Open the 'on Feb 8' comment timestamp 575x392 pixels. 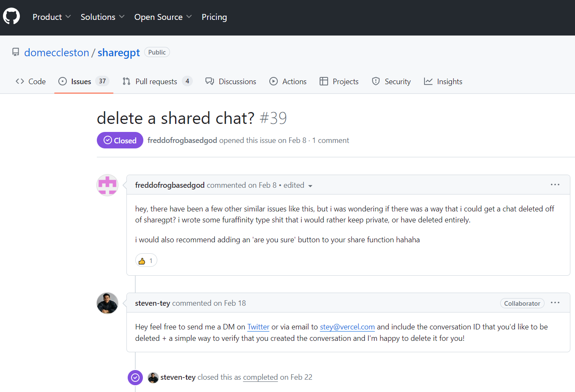click(262, 185)
